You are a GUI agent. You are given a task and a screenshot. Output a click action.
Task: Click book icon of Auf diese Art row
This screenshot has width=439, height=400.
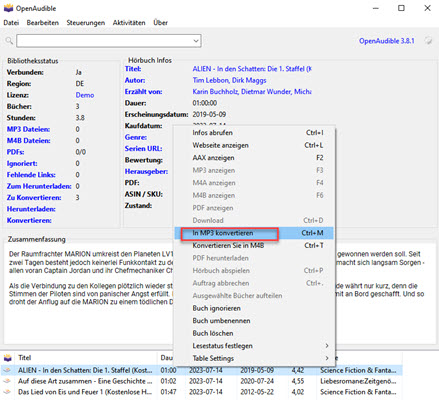click(x=7, y=381)
